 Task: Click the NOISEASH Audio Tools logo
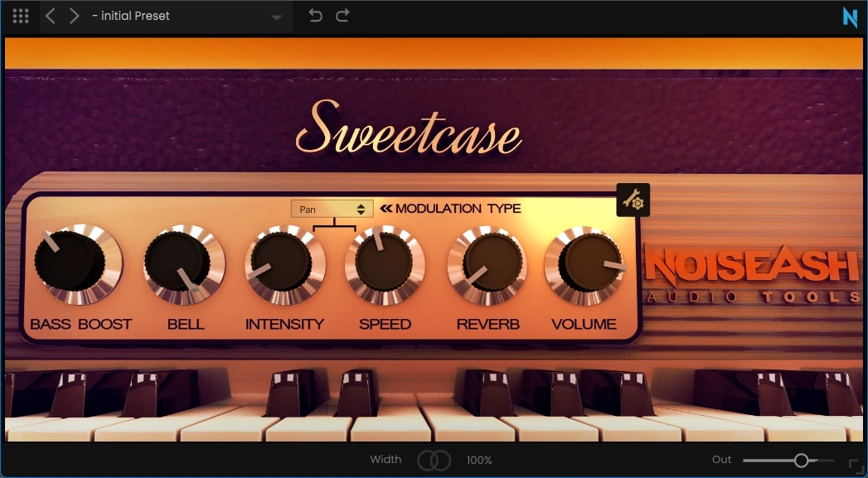pos(753,274)
